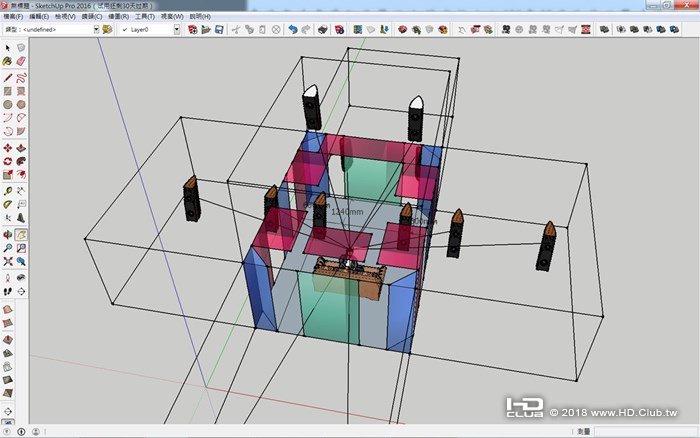
Task: Select the Axes tool
Action: click(x=8, y=218)
